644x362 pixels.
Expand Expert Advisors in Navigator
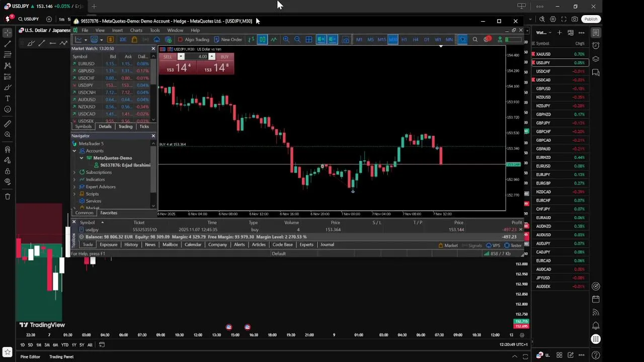(74, 187)
